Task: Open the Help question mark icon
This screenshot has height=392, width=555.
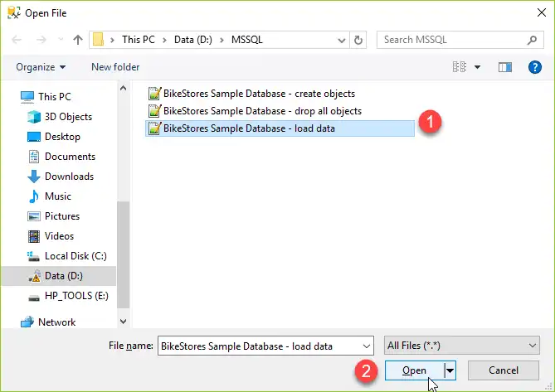Action: 534,67
